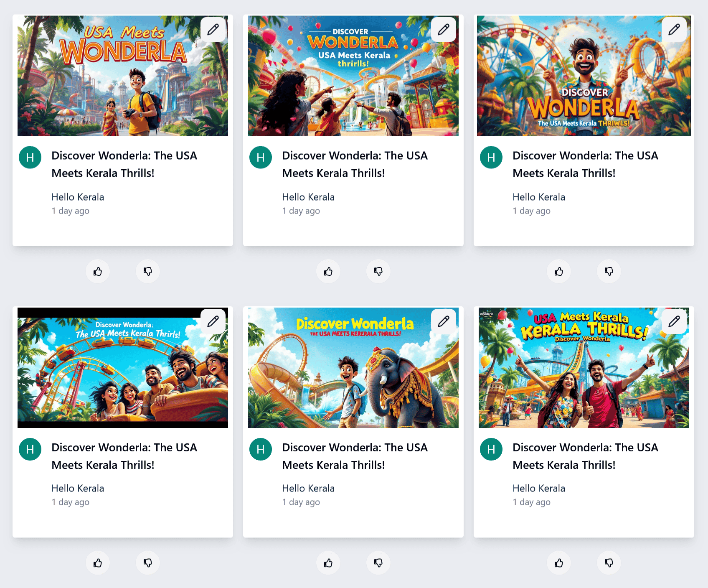Click H avatar on elephant card
The width and height of the screenshot is (708, 588).
[261, 449]
